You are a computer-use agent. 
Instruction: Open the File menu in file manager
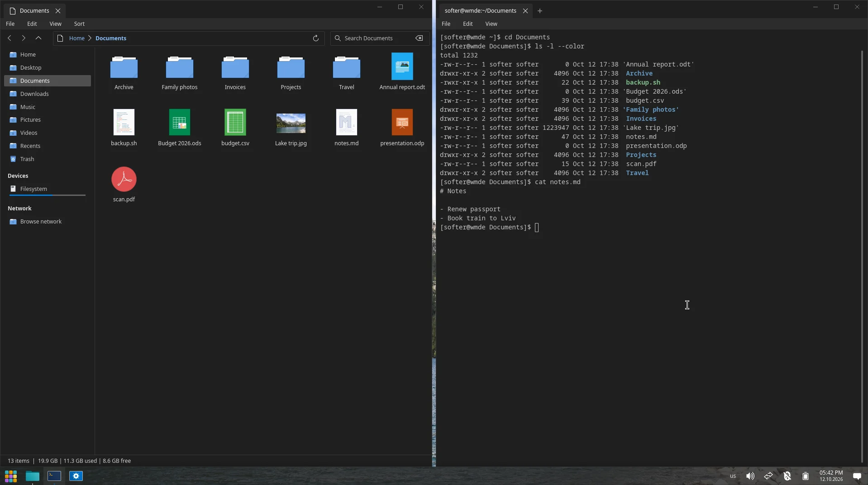[x=10, y=24]
